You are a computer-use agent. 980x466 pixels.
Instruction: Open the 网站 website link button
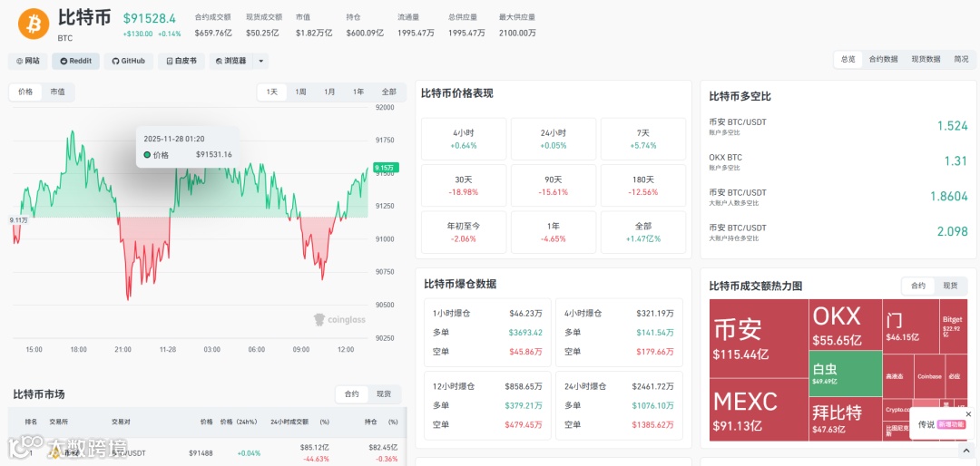[28, 61]
